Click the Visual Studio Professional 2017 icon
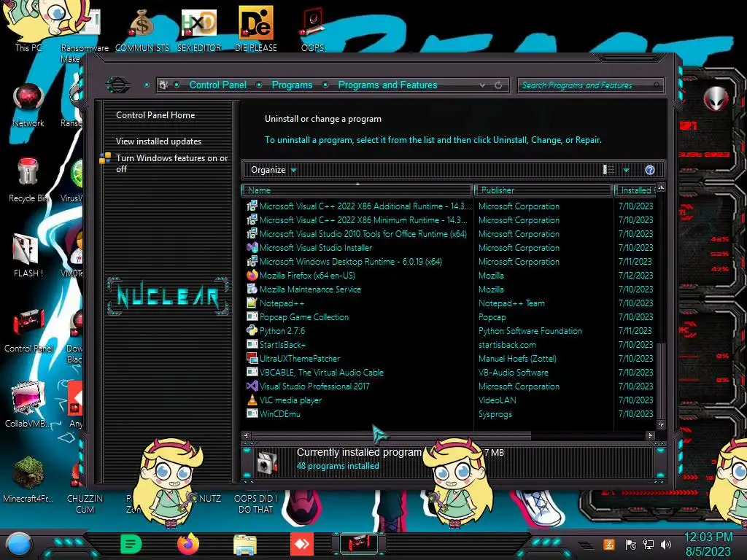Viewport: 747px width, 560px height. (x=252, y=386)
